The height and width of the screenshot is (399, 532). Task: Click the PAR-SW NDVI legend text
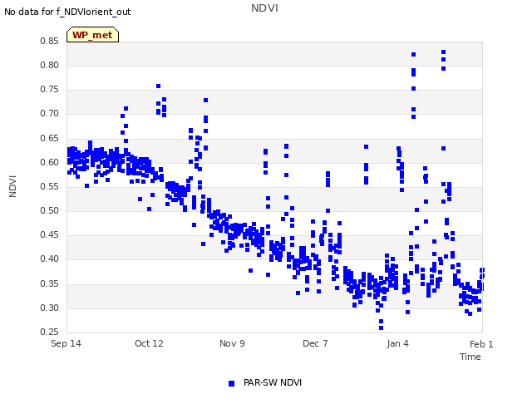273,382
